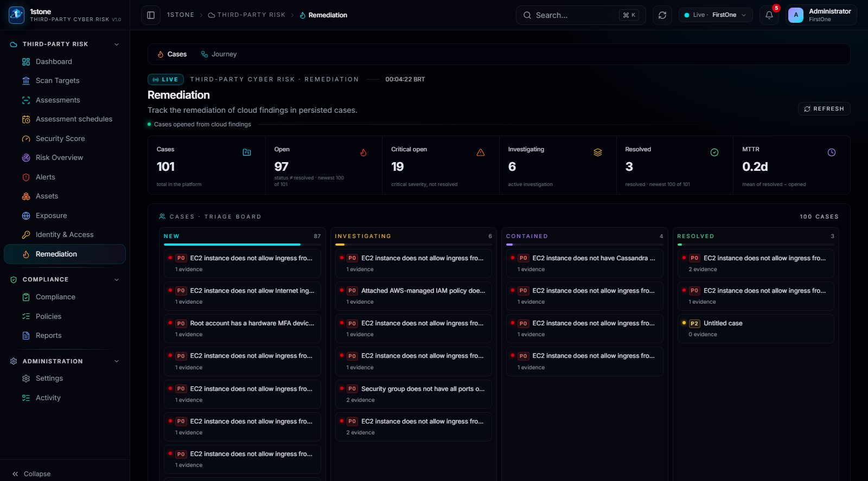Collapse the Third-Party Risk section
This screenshot has height=481, width=868.
click(117, 44)
